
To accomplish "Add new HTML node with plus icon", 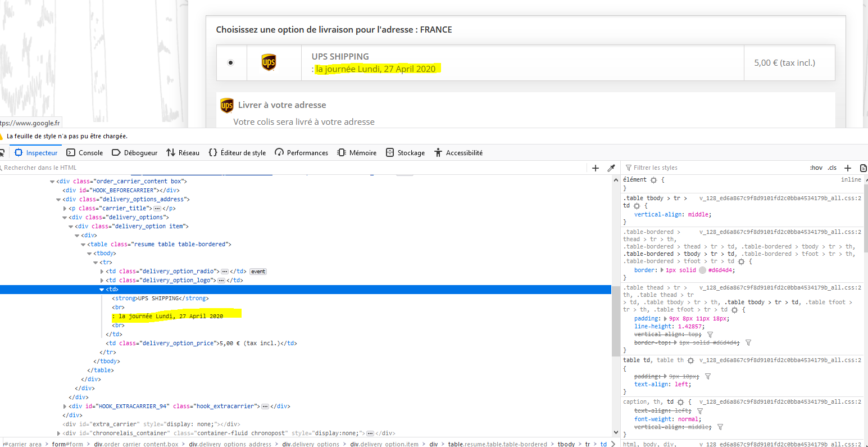I will (x=596, y=168).
